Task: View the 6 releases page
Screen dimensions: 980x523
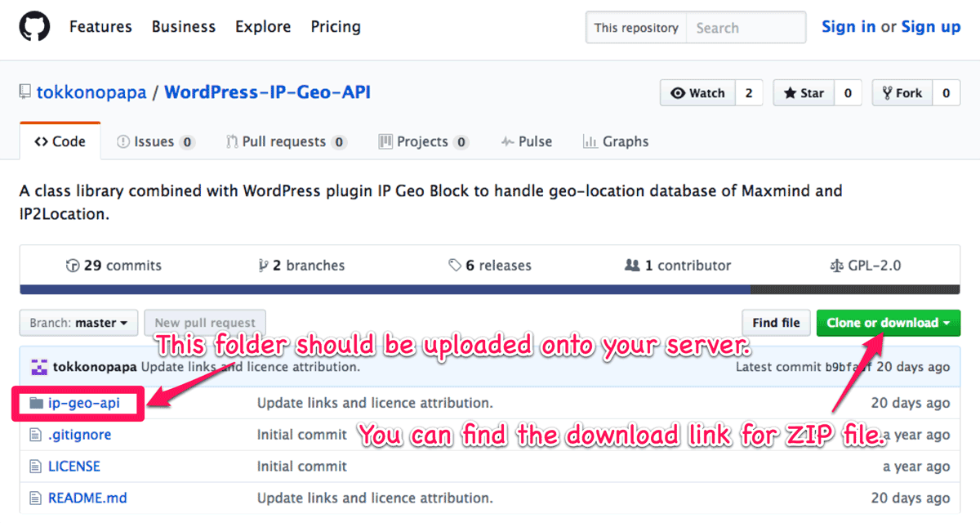Action: tap(490, 266)
